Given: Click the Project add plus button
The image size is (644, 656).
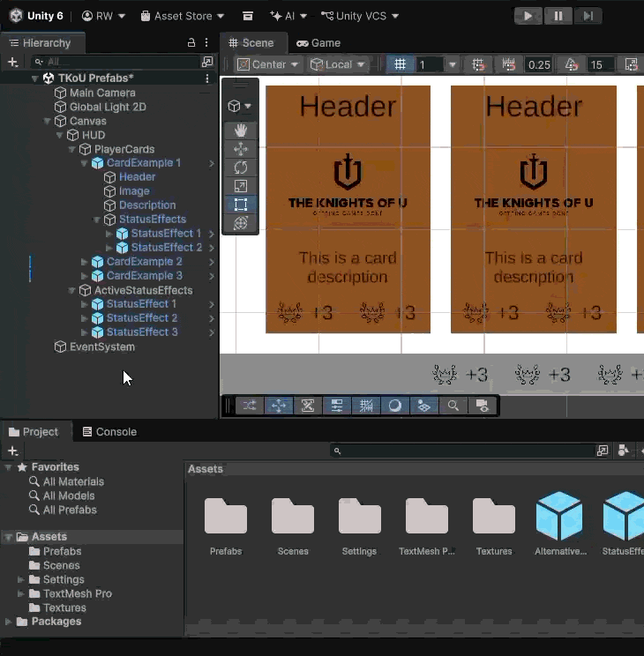Looking at the screenshot, I should tap(13, 451).
